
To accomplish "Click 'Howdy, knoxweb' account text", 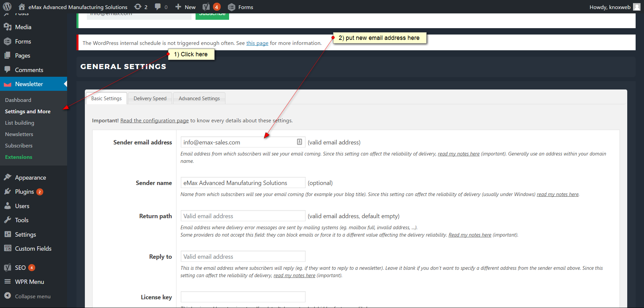I will [x=610, y=7].
